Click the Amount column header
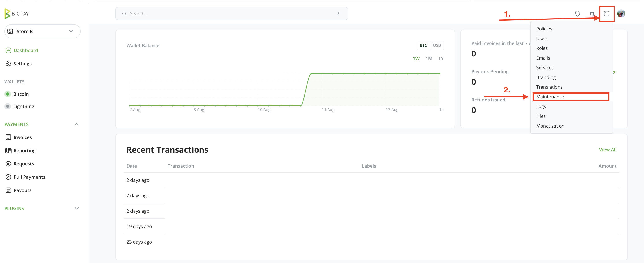 [x=607, y=166]
